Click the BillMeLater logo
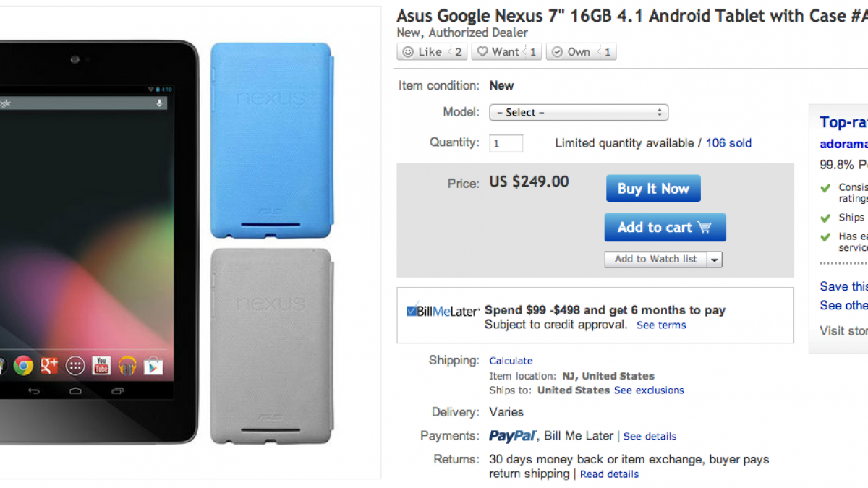Image resolution: width=868 pixels, height=488 pixels. click(443, 312)
